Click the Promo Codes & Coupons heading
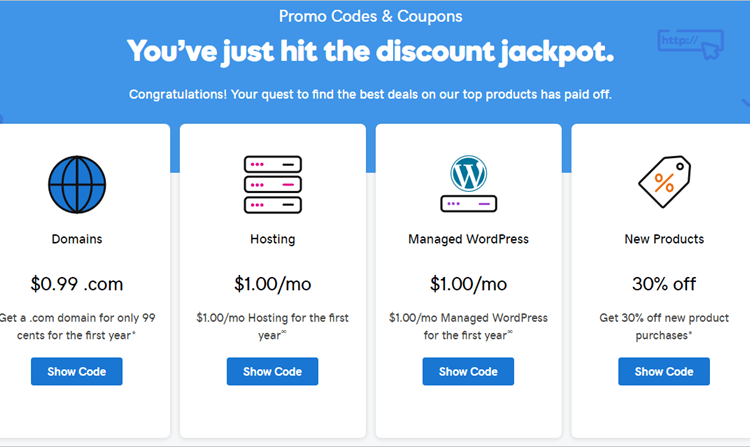Screen dimensions: 750x447 coord(371,16)
